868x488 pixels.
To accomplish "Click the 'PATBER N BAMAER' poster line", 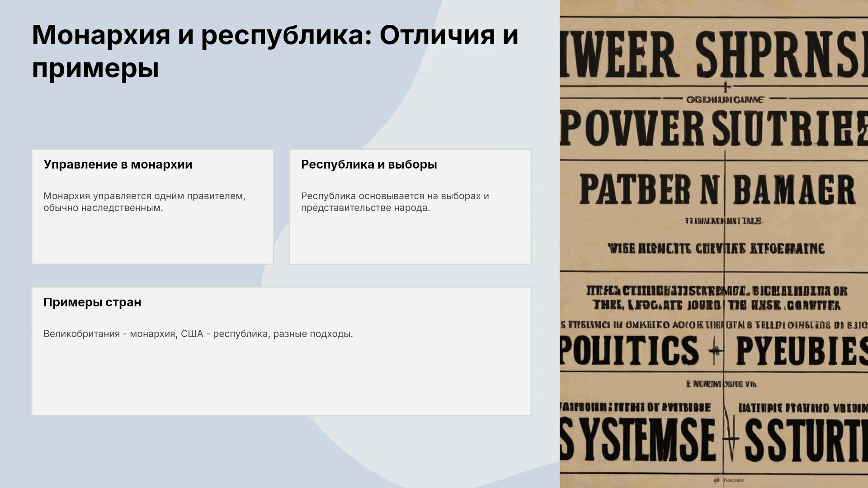I will click(x=717, y=189).
